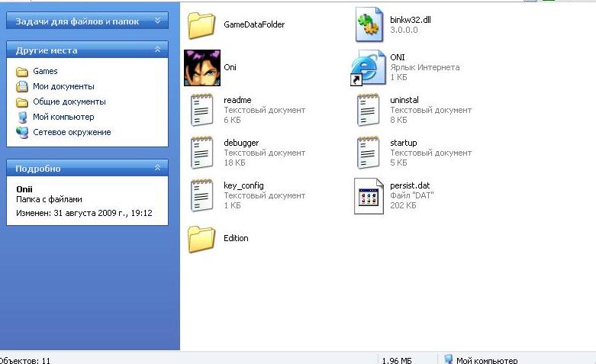Launch the Oni game executable icon
596x364 pixels.
202,67
